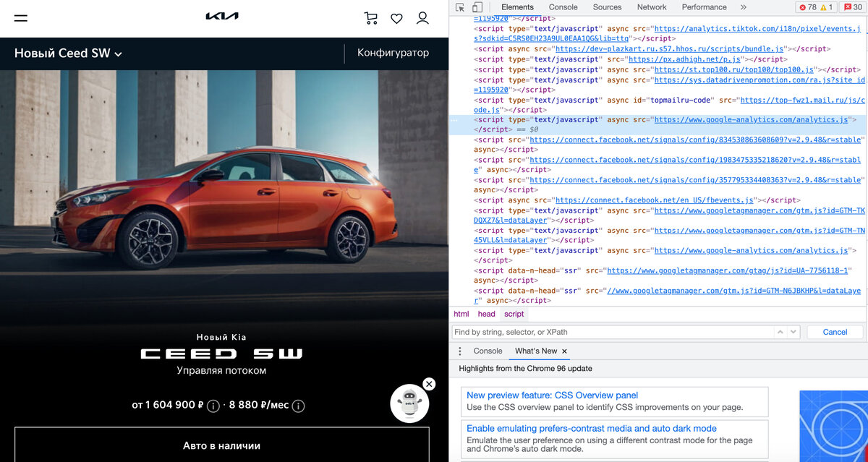Image resolution: width=868 pixels, height=462 pixels.
Task: Open facebook signals config 834530863608609 link
Action: [696, 140]
